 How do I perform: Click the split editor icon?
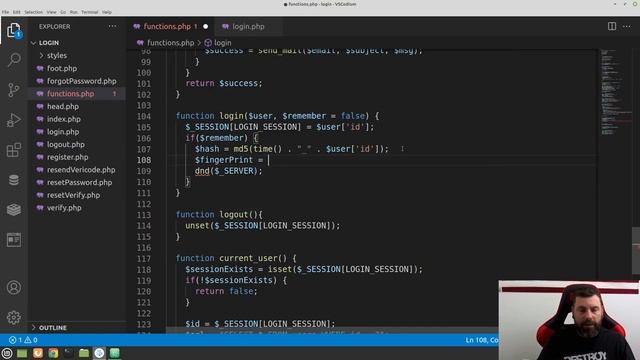611,27
